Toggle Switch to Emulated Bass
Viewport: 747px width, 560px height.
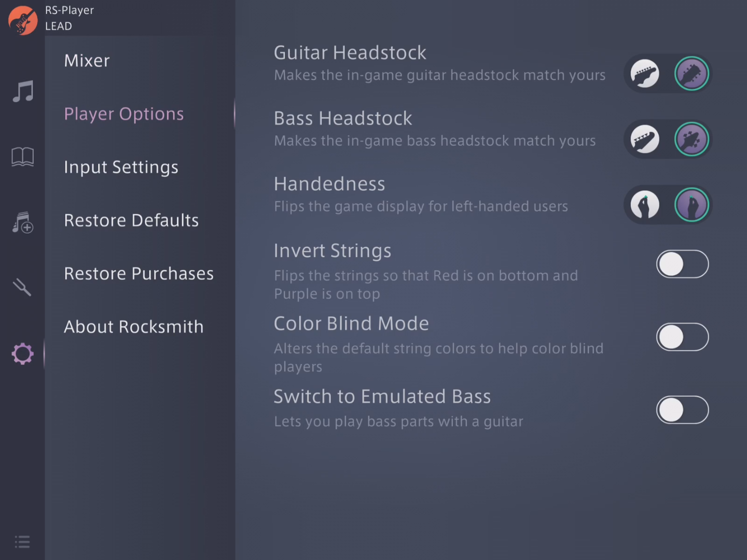pyautogui.click(x=682, y=410)
